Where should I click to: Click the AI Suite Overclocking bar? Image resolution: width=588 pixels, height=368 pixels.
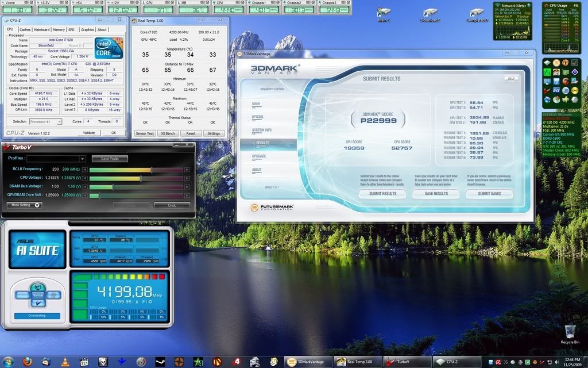[x=37, y=316]
